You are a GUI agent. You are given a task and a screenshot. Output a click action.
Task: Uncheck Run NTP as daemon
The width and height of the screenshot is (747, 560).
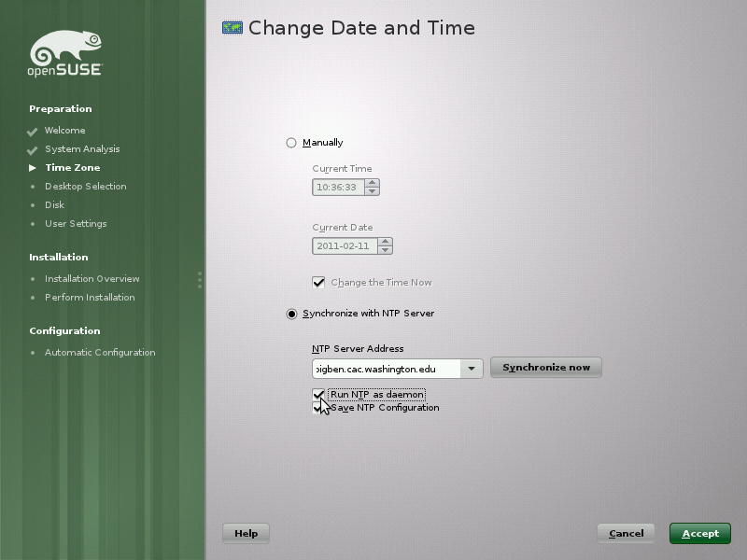tap(319, 394)
